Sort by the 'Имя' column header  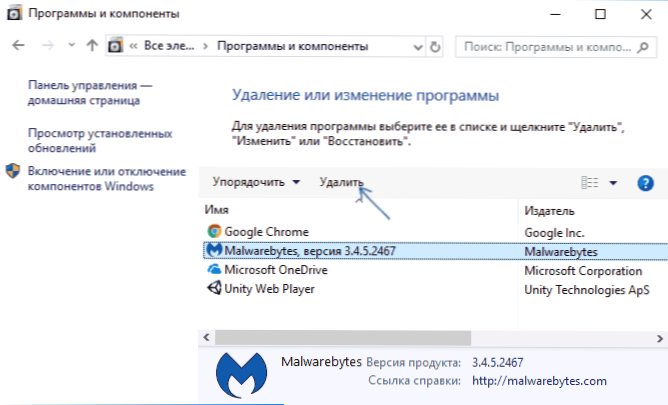[216, 210]
